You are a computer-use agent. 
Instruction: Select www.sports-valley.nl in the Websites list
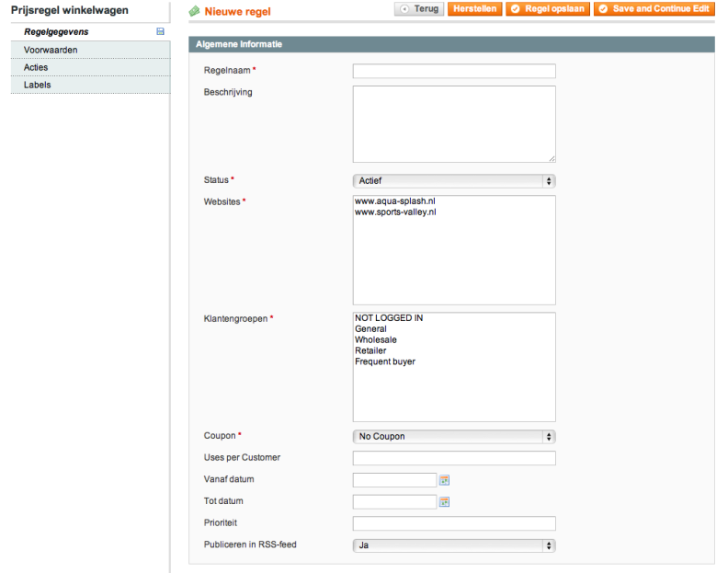coord(395,212)
